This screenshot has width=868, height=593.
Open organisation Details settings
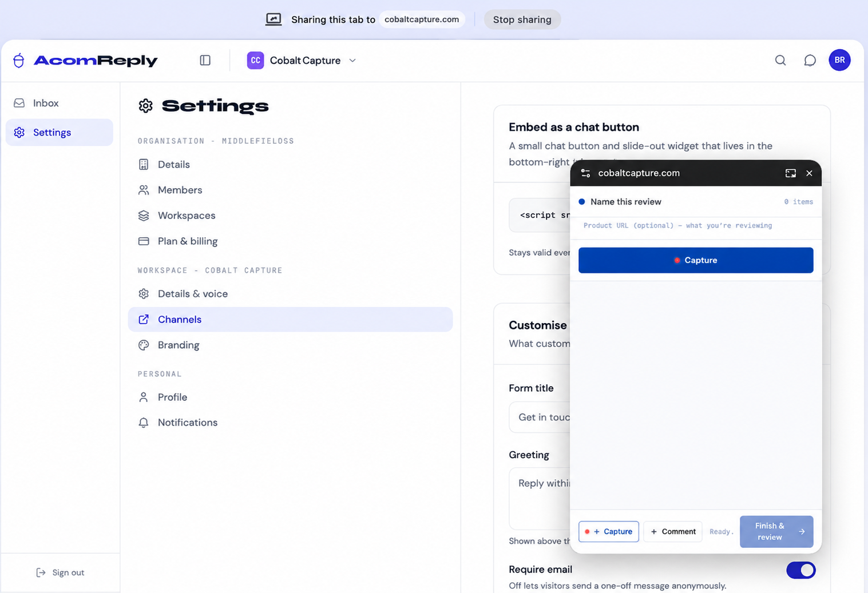pyautogui.click(x=290, y=164)
